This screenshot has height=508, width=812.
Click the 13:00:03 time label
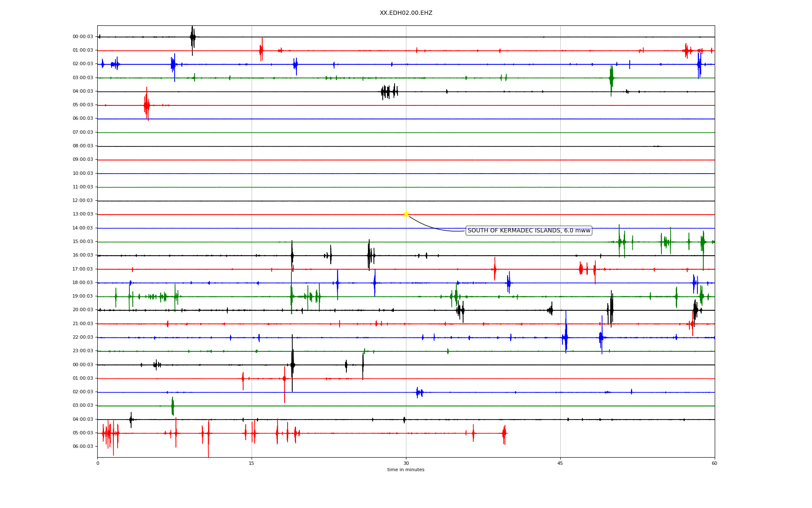83,214
